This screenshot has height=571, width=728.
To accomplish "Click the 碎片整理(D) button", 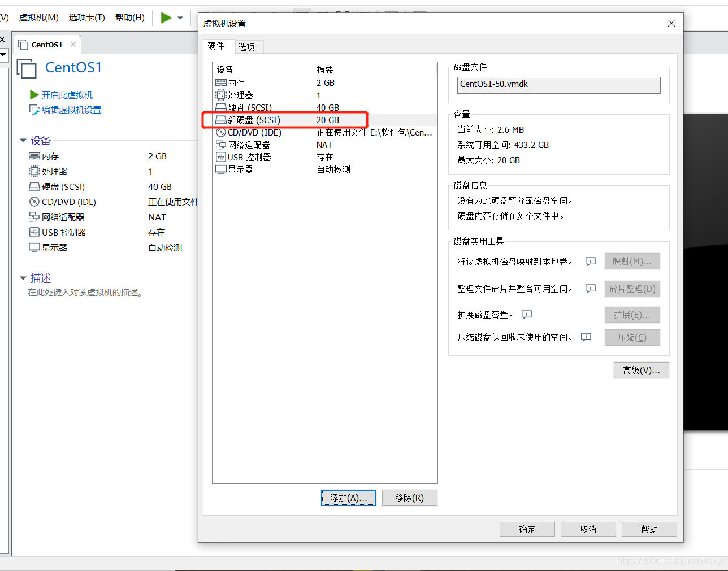I will click(x=632, y=289).
